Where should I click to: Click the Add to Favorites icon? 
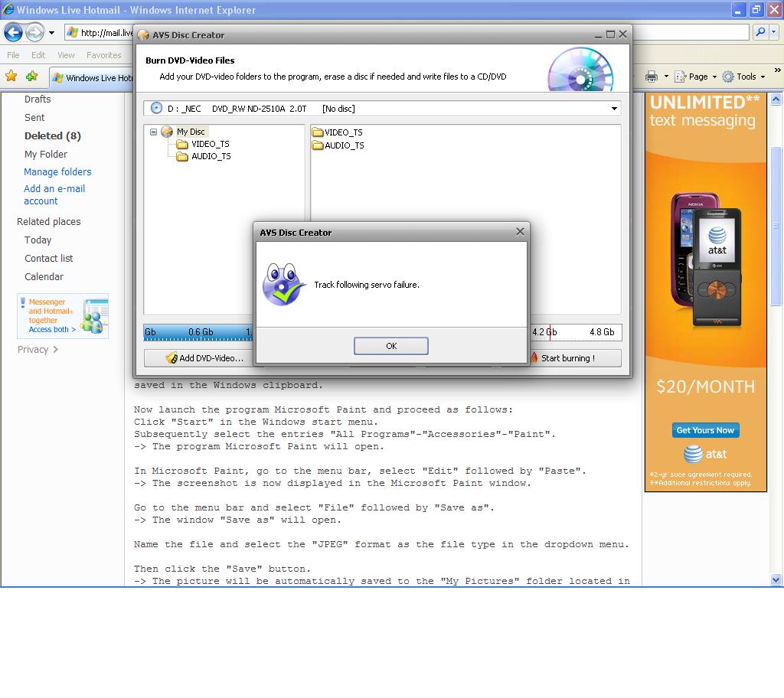pos(31,77)
